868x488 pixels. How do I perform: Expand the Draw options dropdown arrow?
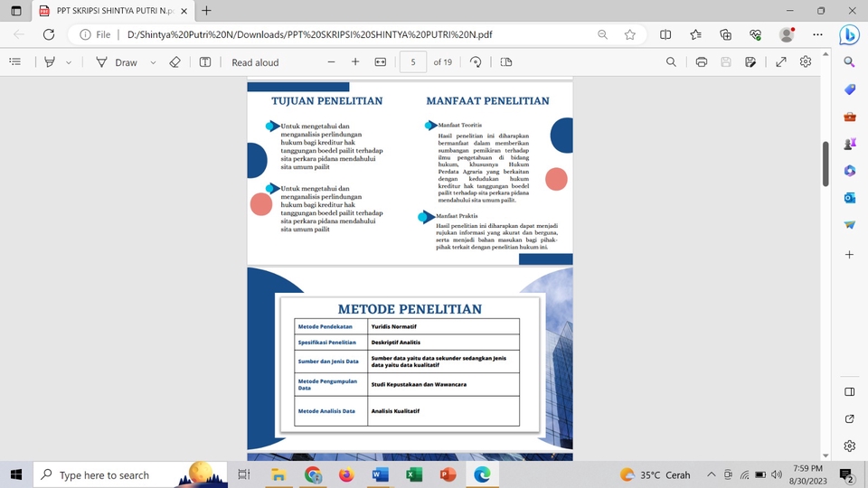click(154, 62)
